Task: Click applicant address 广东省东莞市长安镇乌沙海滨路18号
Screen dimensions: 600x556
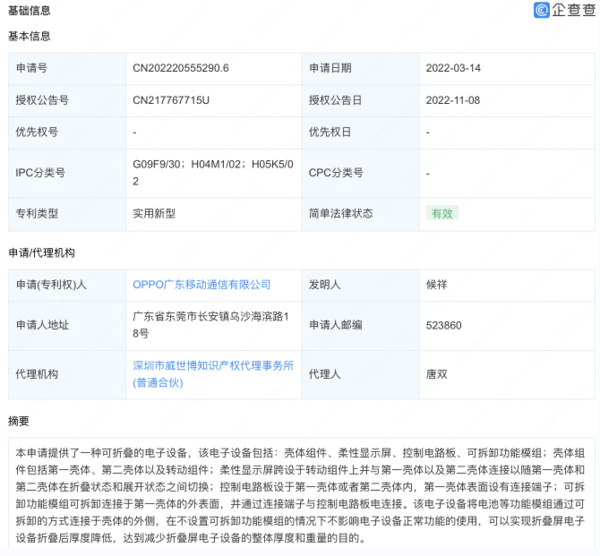Action: pyautogui.click(x=211, y=325)
